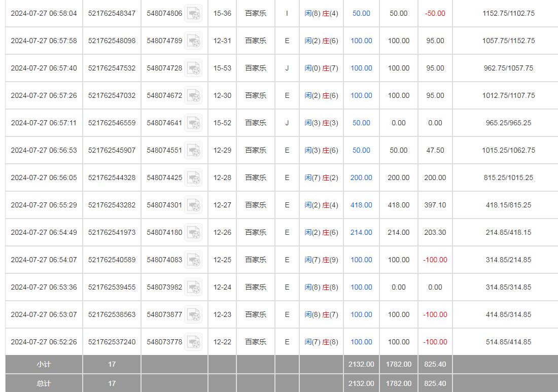The width and height of the screenshot is (558, 392).
Task: Click the 闲(0) 庄(7) result cell
Action: 321,68
